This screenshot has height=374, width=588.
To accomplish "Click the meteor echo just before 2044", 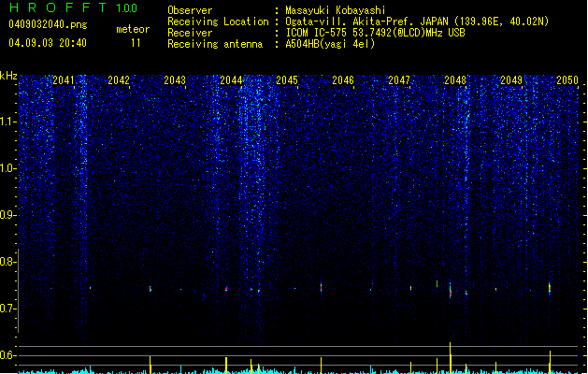I will click(226, 289).
